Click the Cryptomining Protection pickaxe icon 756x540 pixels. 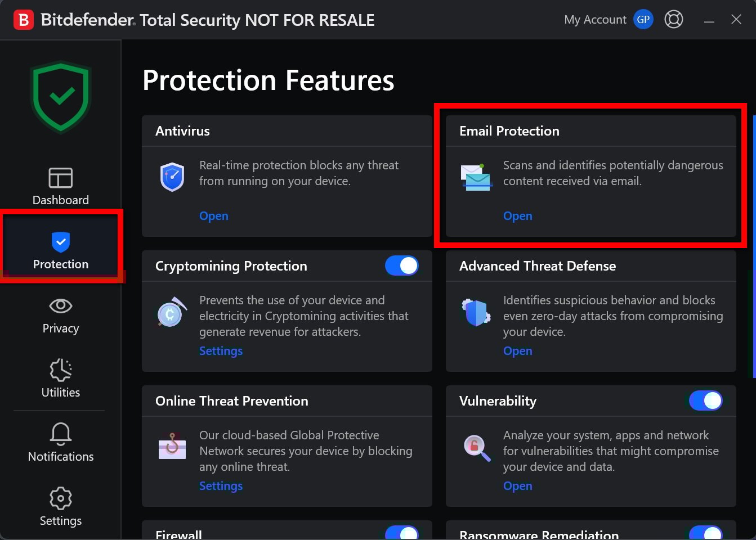point(171,312)
